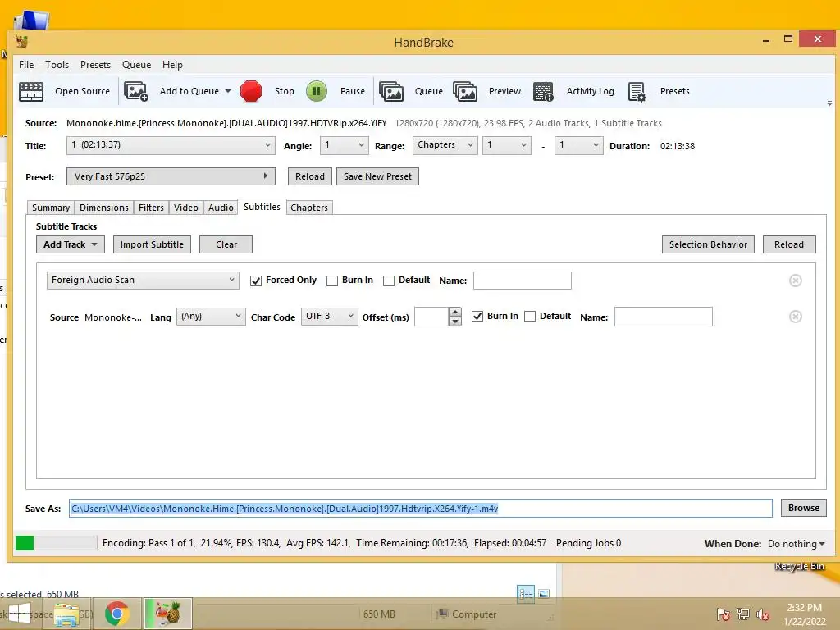Open the Foreign Audio Scan track dropdown

pyautogui.click(x=143, y=281)
